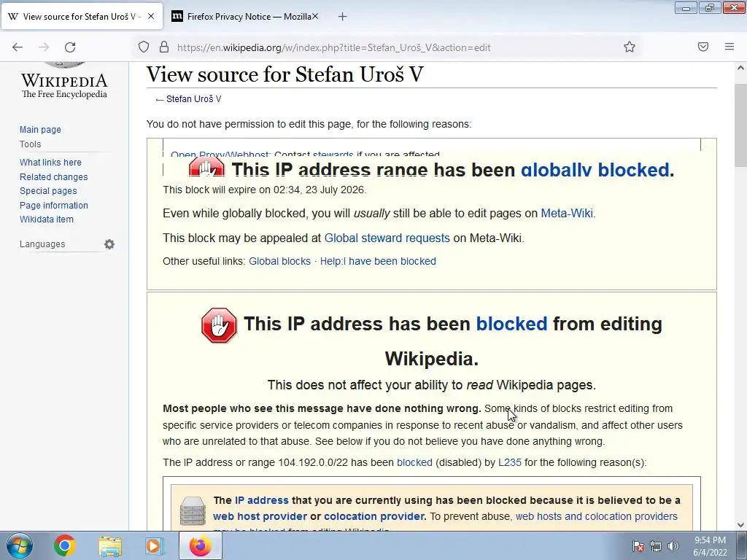This screenshot has width=747, height=560.
Task: Click Firefox icon in taskbar
Action: pyautogui.click(x=200, y=545)
